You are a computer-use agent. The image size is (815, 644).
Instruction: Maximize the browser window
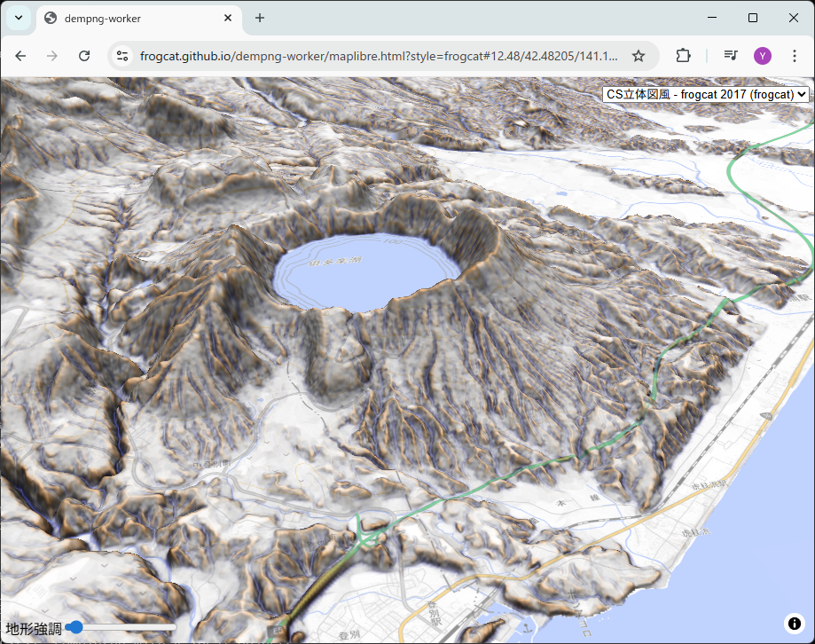(x=753, y=18)
